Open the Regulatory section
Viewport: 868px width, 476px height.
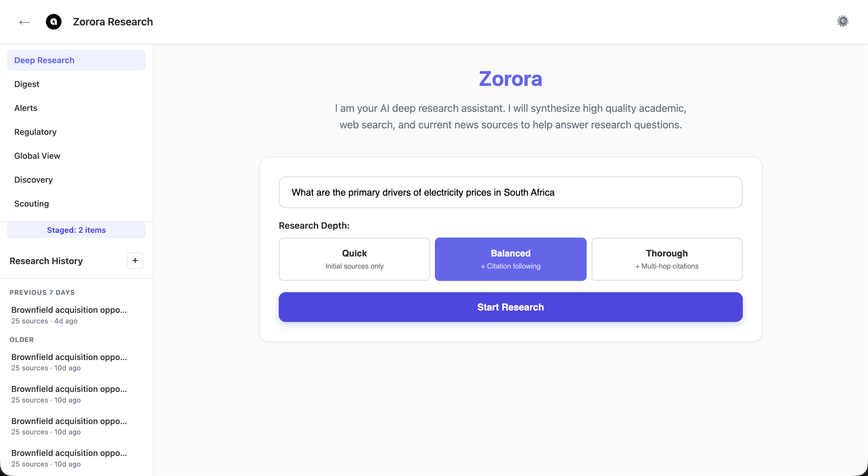(x=35, y=132)
